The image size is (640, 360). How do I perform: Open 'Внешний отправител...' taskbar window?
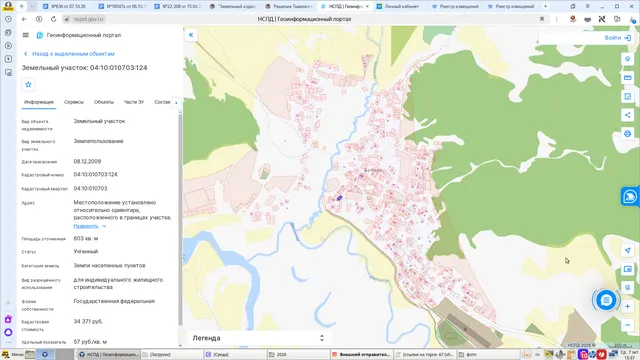[x=361, y=354]
